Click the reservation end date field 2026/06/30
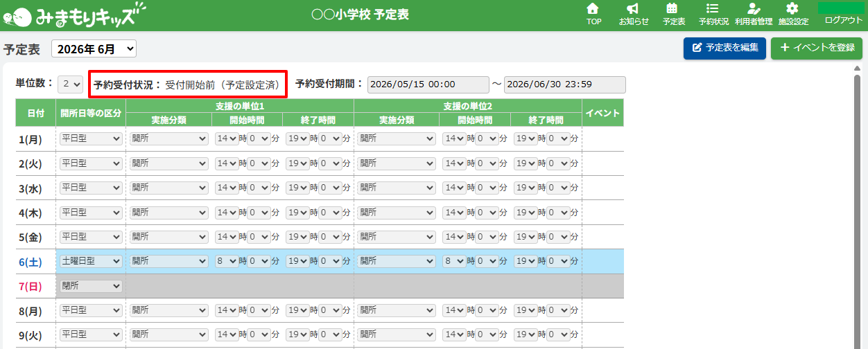Image resolution: width=868 pixels, height=349 pixels. [x=565, y=84]
